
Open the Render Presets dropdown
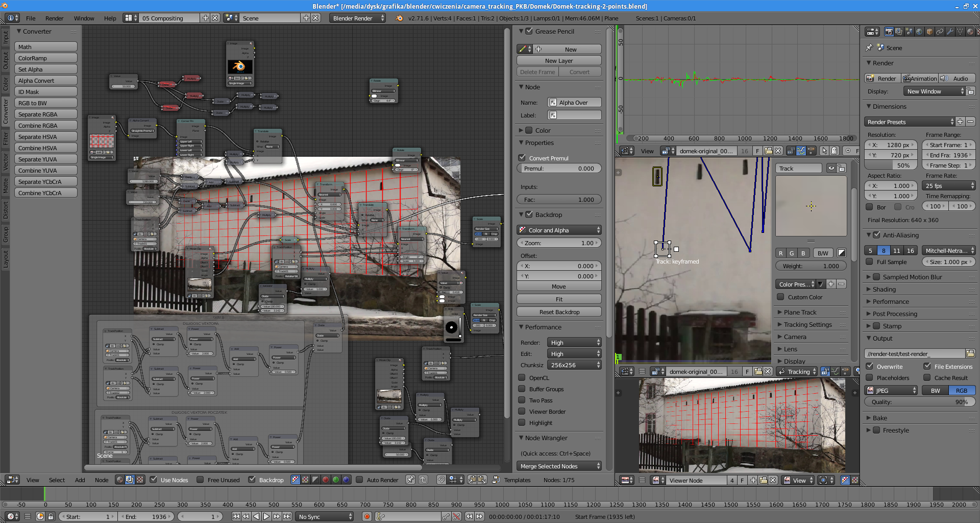(910, 122)
